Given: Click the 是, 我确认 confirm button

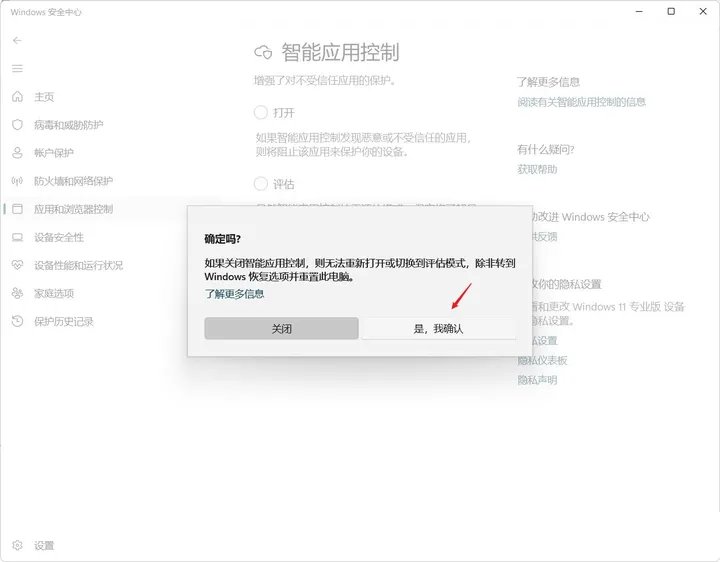Looking at the screenshot, I should (438, 328).
